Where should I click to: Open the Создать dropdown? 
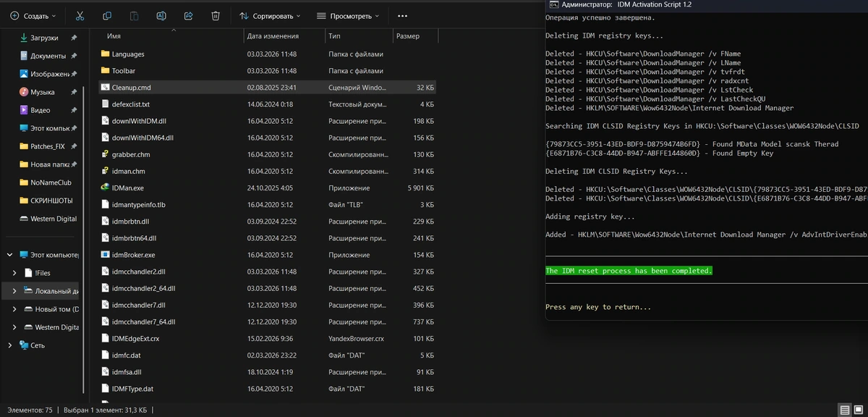point(33,15)
